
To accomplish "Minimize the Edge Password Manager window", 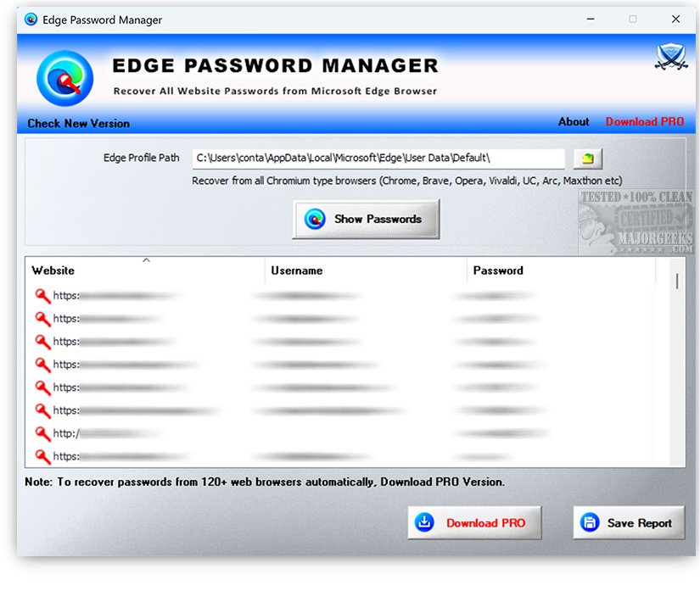I will pos(591,20).
